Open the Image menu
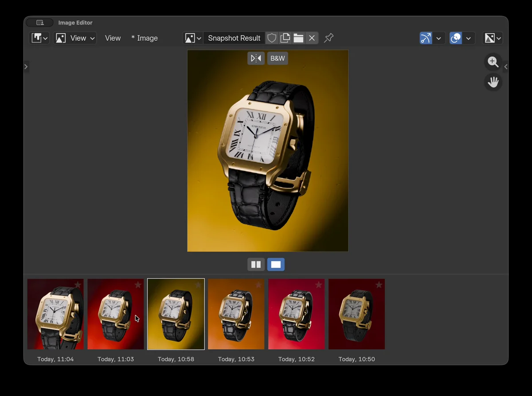Screen dimensions: 532x396 point(145,38)
